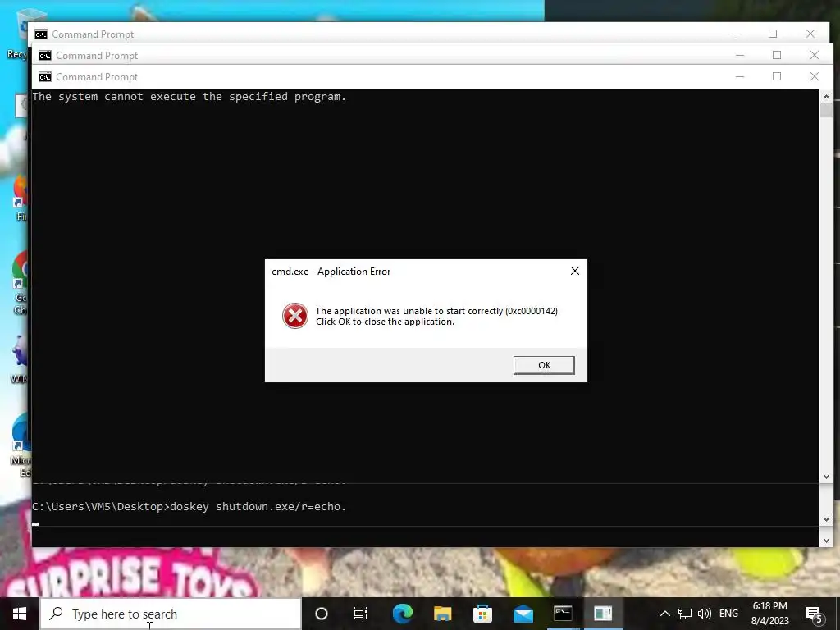Open Task View on the taskbar
The height and width of the screenshot is (630, 840).
[361, 614]
